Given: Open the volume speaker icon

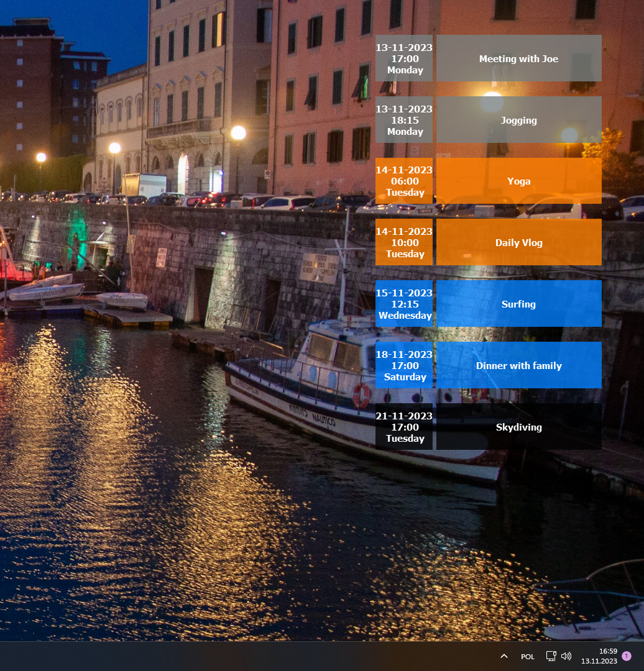Looking at the screenshot, I should (x=566, y=656).
